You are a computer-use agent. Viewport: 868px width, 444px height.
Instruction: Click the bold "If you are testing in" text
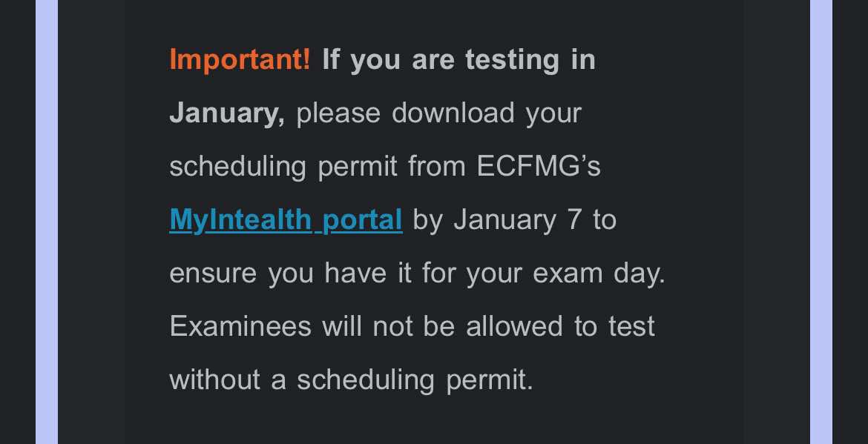click(x=458, y=60)
